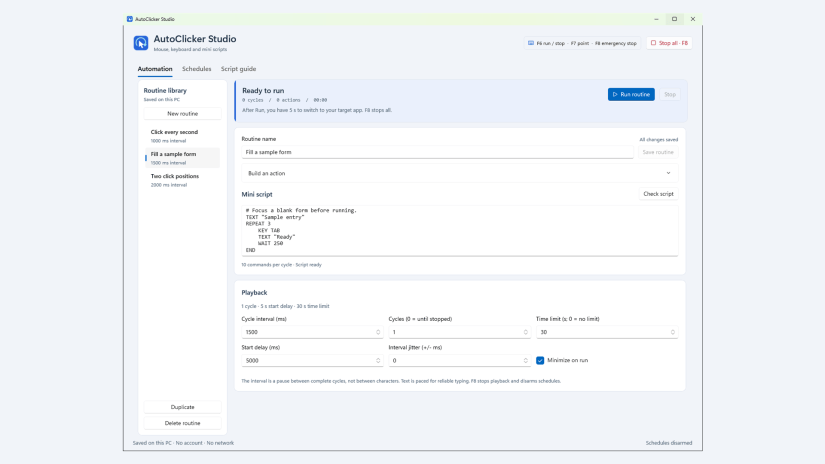The height and width of the screenshot is (464, 825).
Task: Adjust the Time limit spinner arrows
Action: 672,332
